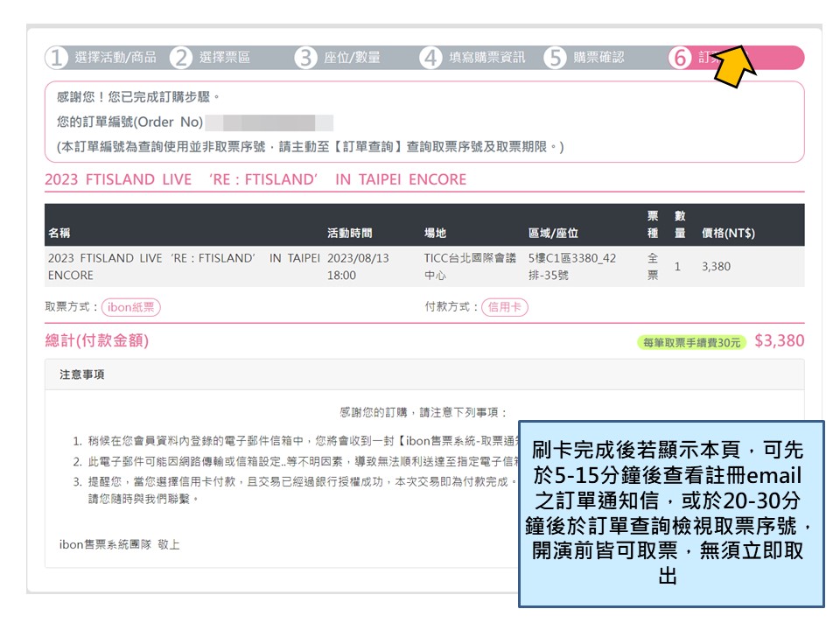This screenshot has width=840, height=630.
Task: Select step 2 選擇票區
Action: point(211,58)
